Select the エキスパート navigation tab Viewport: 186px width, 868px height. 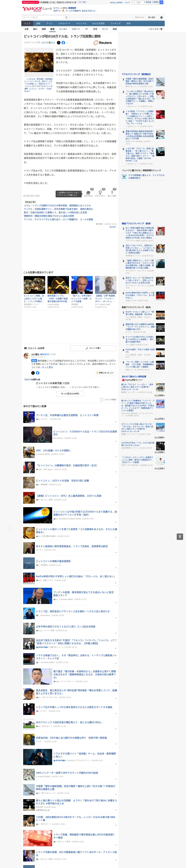click(x=64, y=24)
